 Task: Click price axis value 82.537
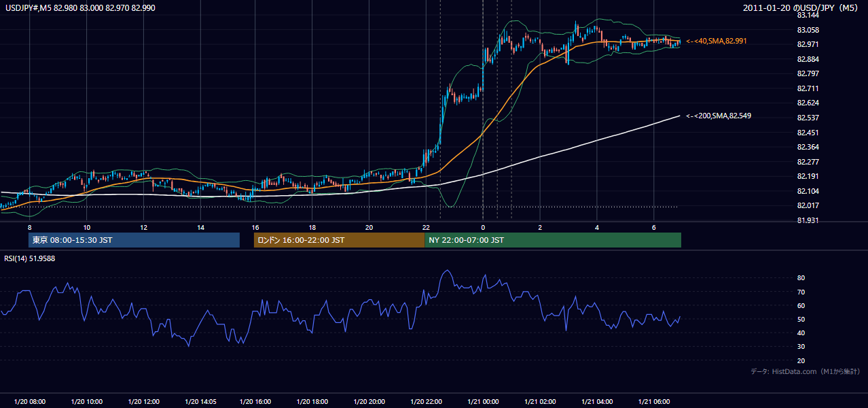point(808,118)
